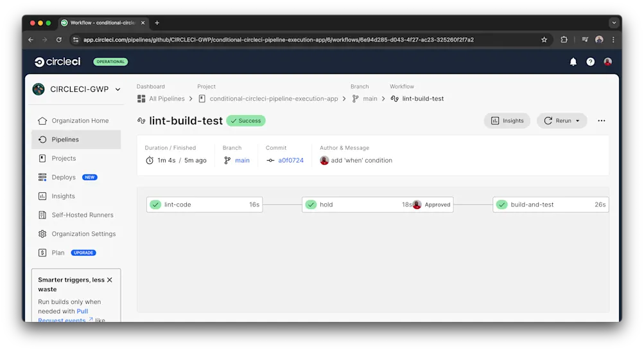The height and width of the screenshot is (351, 644).
Task: Click the workflow icon beside lint-build-test title
Action: (141, 121)
